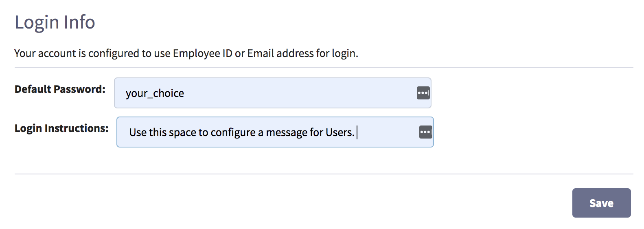Save the Login Info settings
644x229 pixels.
(601, 203)
